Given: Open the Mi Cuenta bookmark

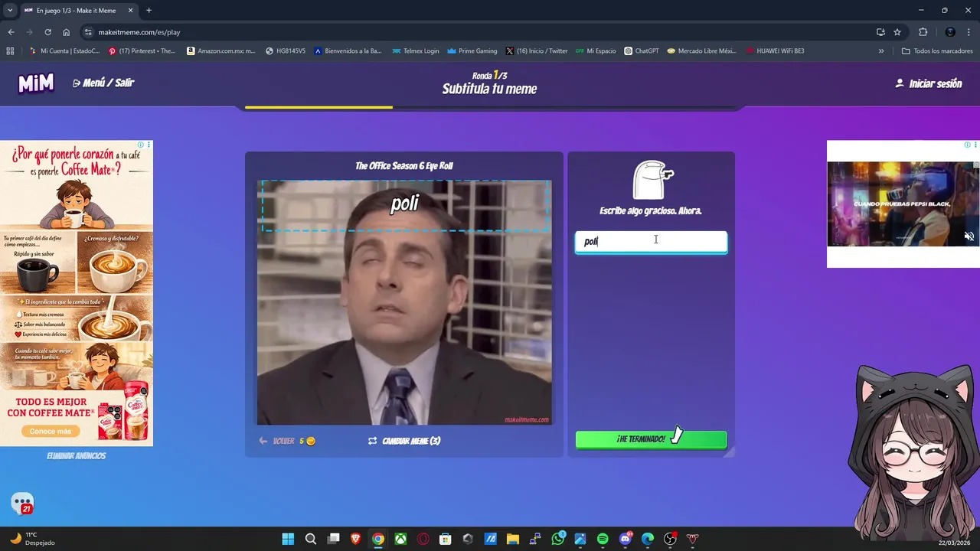Looking at the screenshot, I should [64, 51].
